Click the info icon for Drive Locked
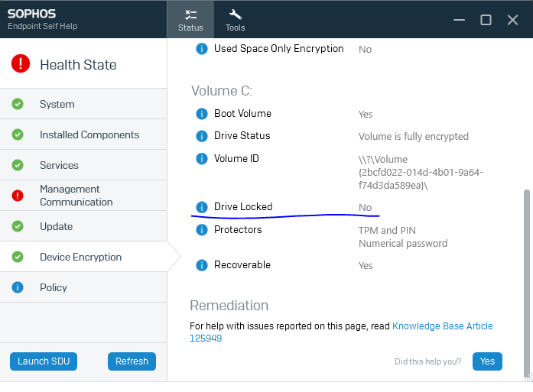 (202, 207)
